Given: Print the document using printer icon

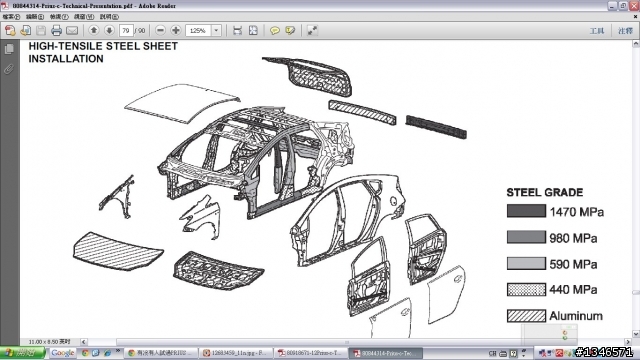Looking at the screenshot, I should [x=56, y=31].
